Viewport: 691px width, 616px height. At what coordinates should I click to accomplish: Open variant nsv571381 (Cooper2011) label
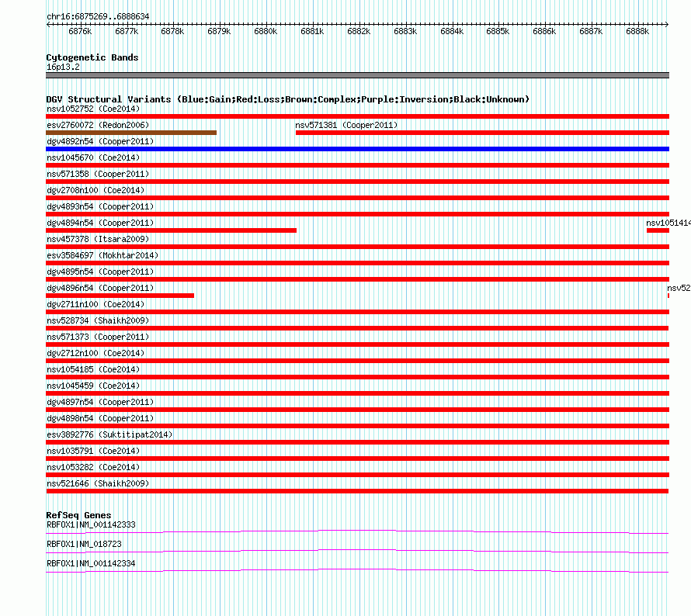click(x=346, y=125)
